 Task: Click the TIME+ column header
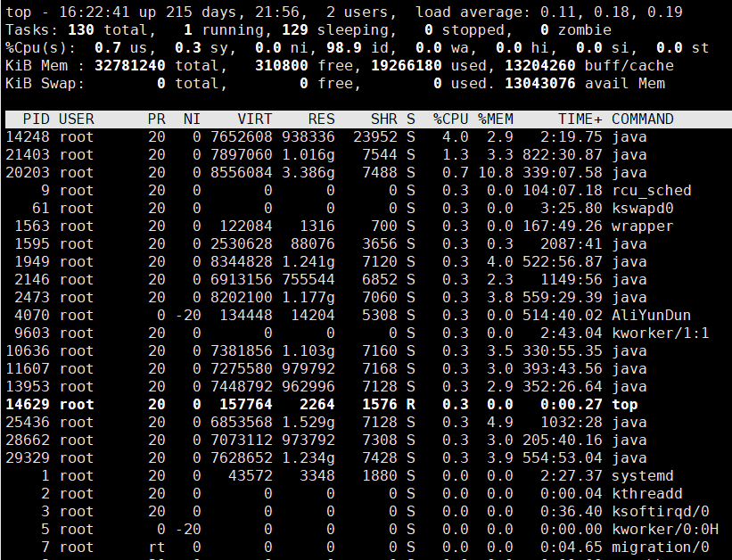[x=580, y=119]
